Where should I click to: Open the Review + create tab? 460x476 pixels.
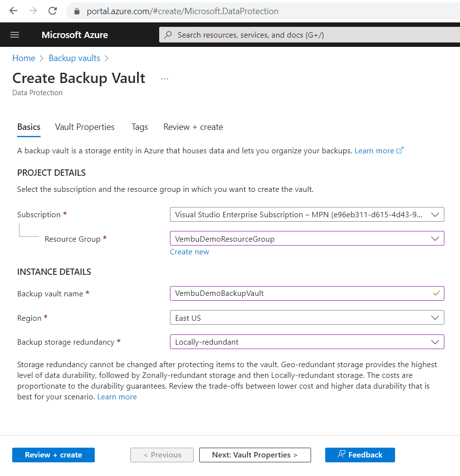pyautogui.click(x=193, y=127)
